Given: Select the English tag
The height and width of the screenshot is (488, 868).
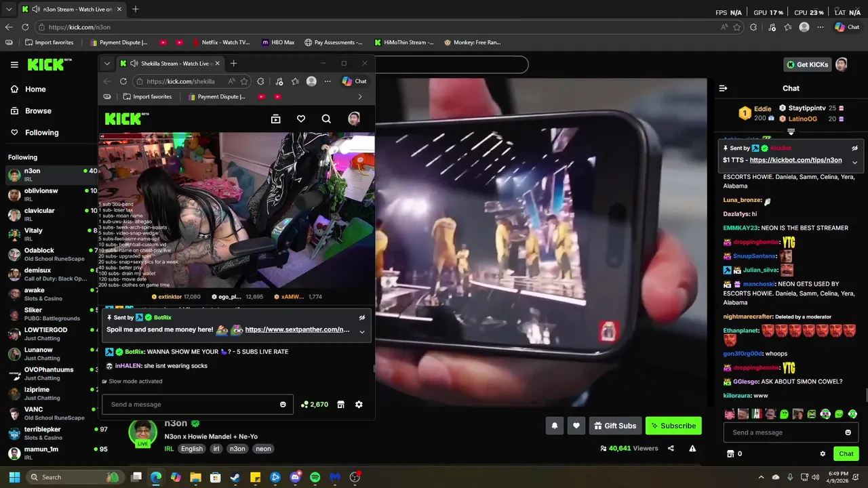Looking at the screenshot, I should point(191,449).
